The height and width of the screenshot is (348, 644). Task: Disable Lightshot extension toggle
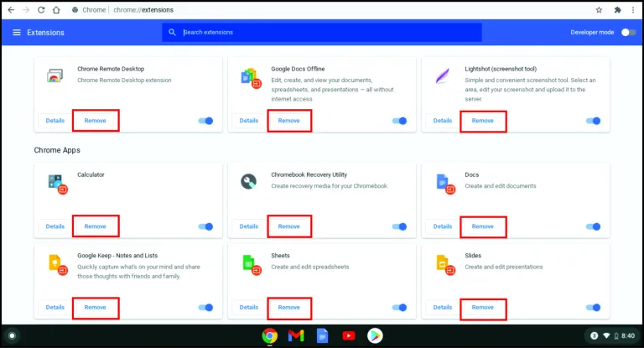(594, 121)
